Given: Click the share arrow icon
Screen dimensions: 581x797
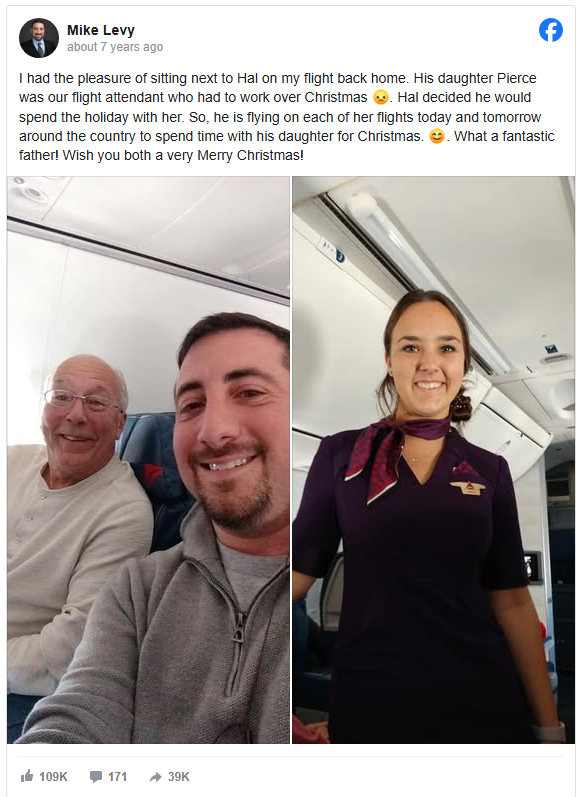Looking at the screenshot, I should pyautogui.click(x=155, y=777).
